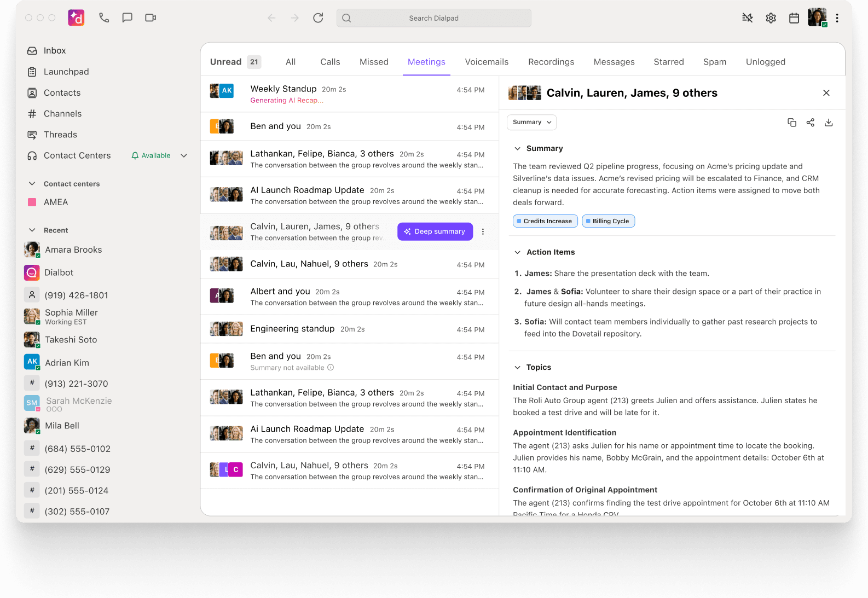Switch to the Spam tab
This screenshot has width=868, height=598.
715,62
